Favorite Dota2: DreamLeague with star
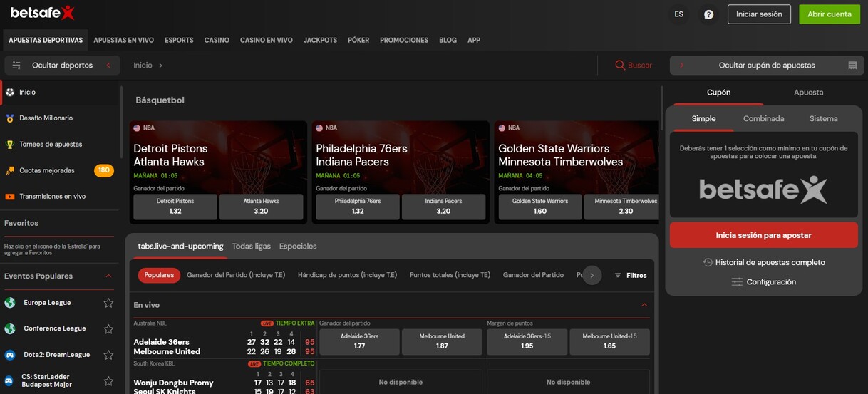868x394 pixels. [x=108, y=355]
